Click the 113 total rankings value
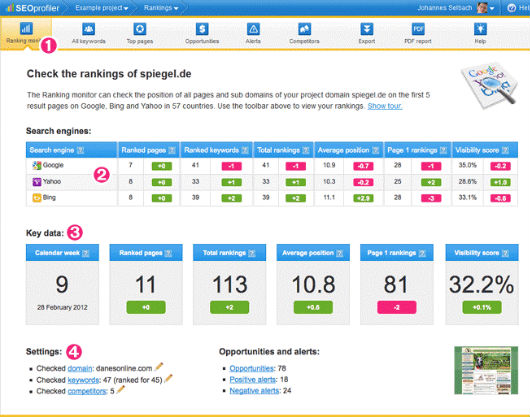The height and width of the screenshot is (417, 530). point(230,285)
